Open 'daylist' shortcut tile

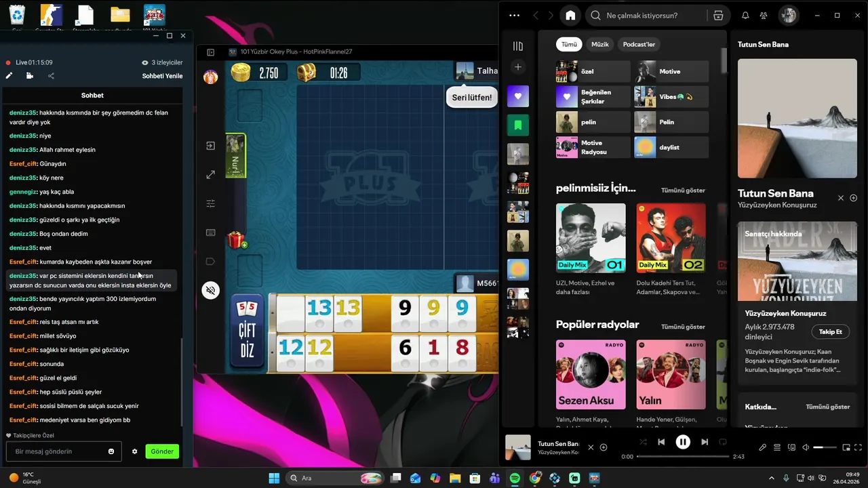pyautogui.click(x=671, y=147)
